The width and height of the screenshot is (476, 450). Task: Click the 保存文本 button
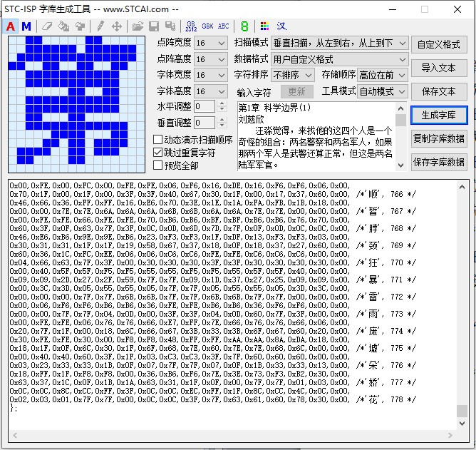coord(439,91)
